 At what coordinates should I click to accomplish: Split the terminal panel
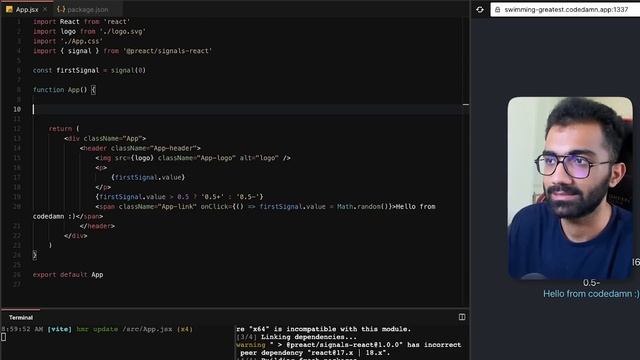coord(462,317)
